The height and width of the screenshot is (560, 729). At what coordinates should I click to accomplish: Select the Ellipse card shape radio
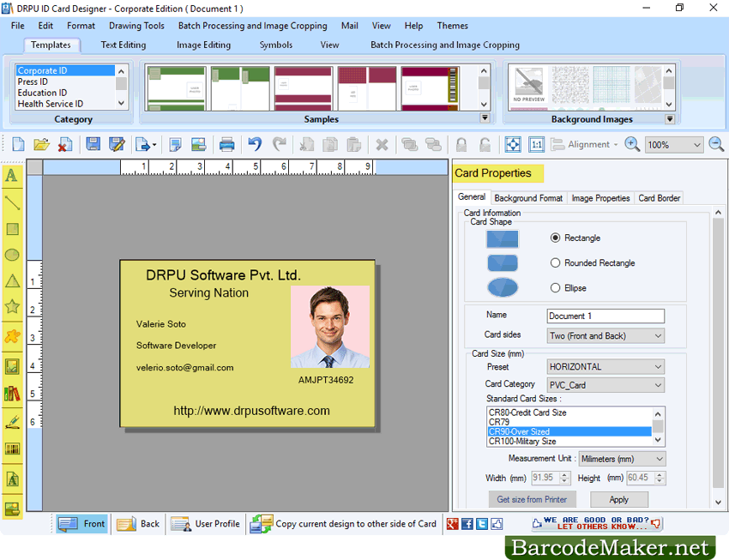[555, 288]
